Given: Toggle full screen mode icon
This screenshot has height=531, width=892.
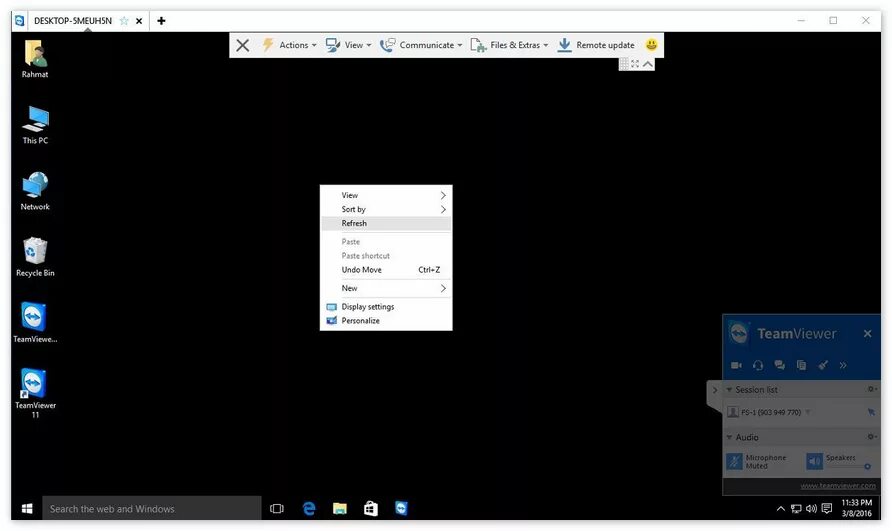Looking at the screenshot, I should tap(635, 64).
